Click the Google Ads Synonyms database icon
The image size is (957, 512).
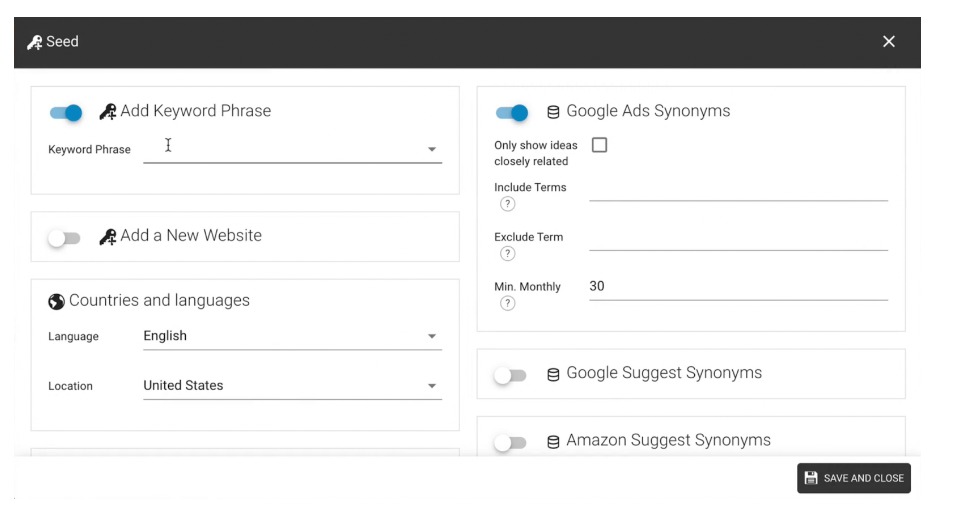[553, 112]
